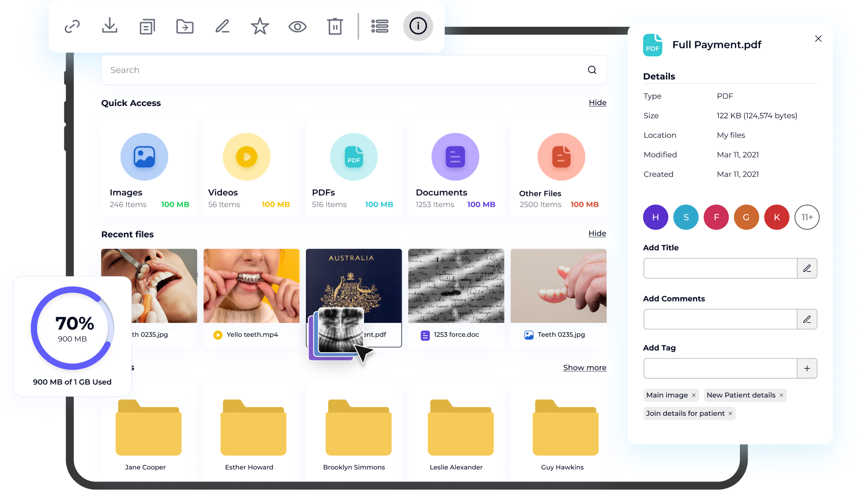This screenshot has width=868, height=496.
Task: Close the Full Payment.pdf details panel
Action: (x=818, y=38)
